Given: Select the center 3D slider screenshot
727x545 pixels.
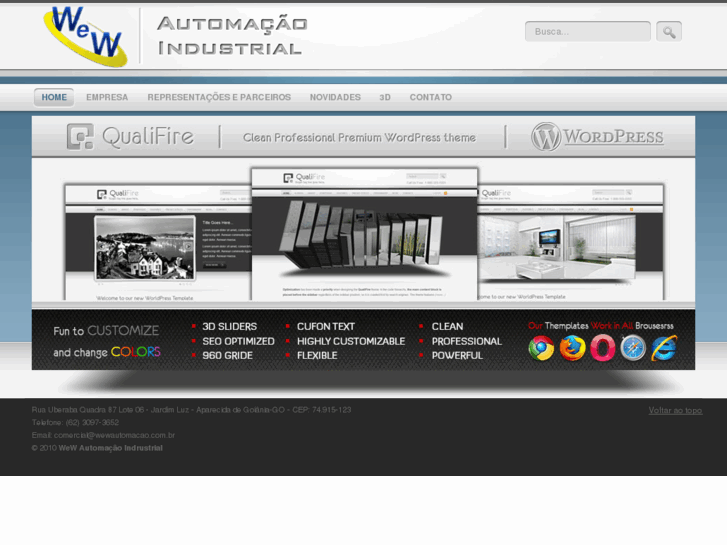Looking at the screenshot, I should [x=364, y=234].
